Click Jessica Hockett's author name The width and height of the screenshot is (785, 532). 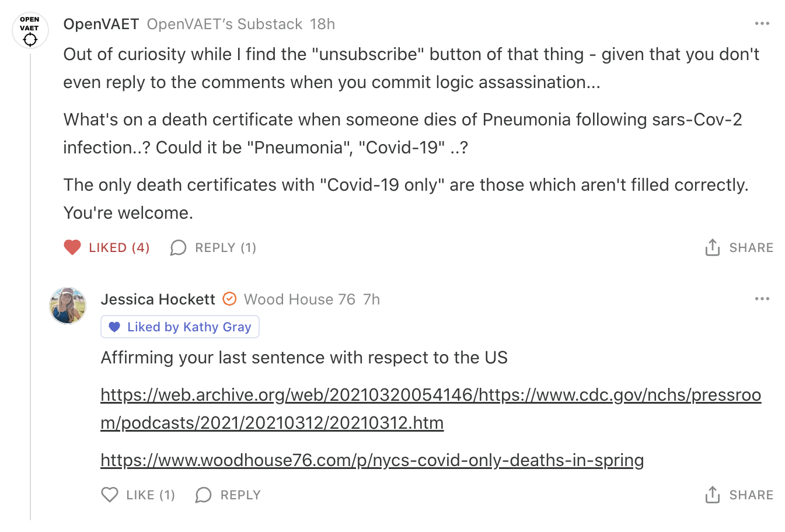coord(158,299)
